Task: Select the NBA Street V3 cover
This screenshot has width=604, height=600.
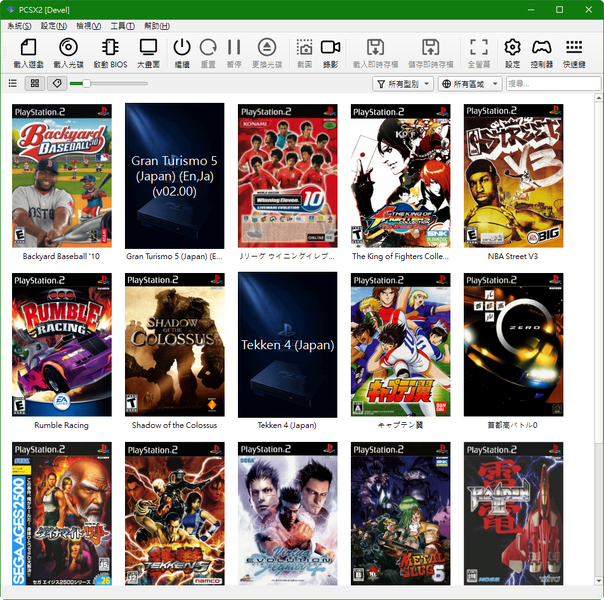Action: pos(513,176)
